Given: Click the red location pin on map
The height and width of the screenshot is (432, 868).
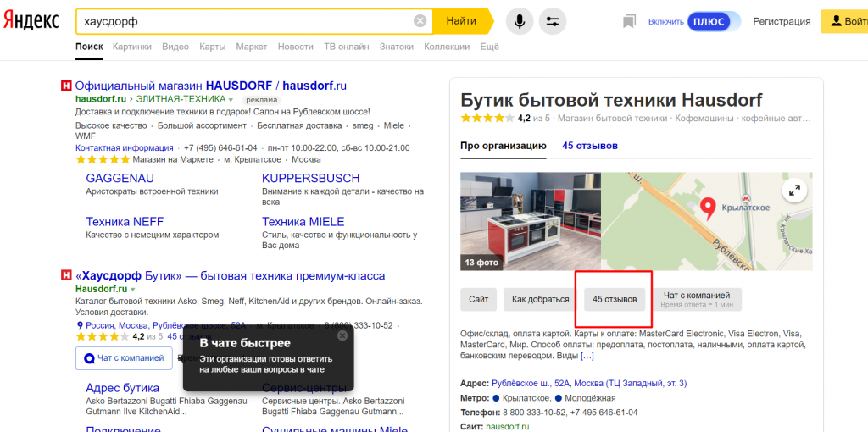Looking at the screenshot, I should 707,207.
